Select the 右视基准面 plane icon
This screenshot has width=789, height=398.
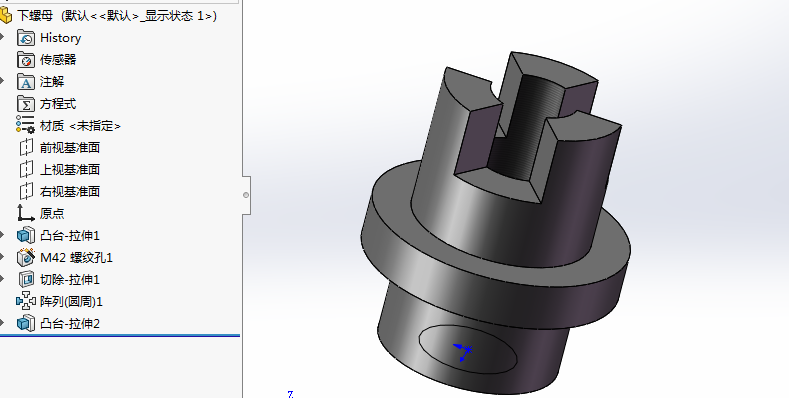[x=26, y=192]
